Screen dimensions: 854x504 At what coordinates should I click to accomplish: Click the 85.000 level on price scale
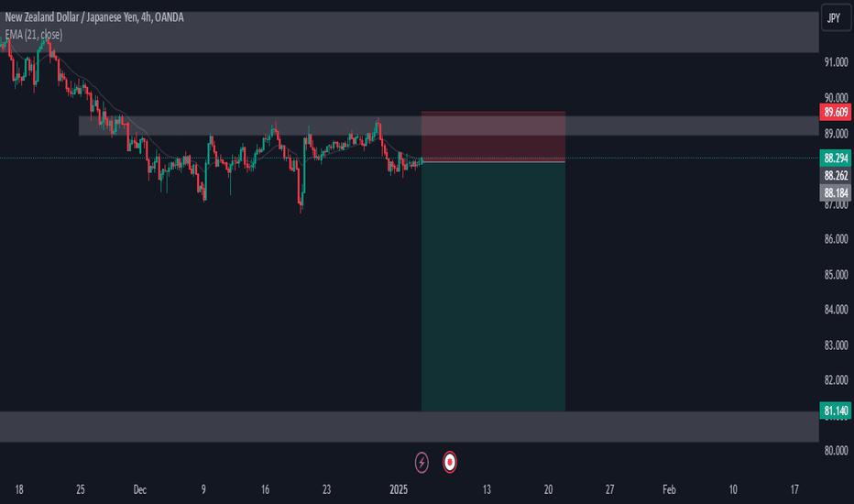coord(836,275)
